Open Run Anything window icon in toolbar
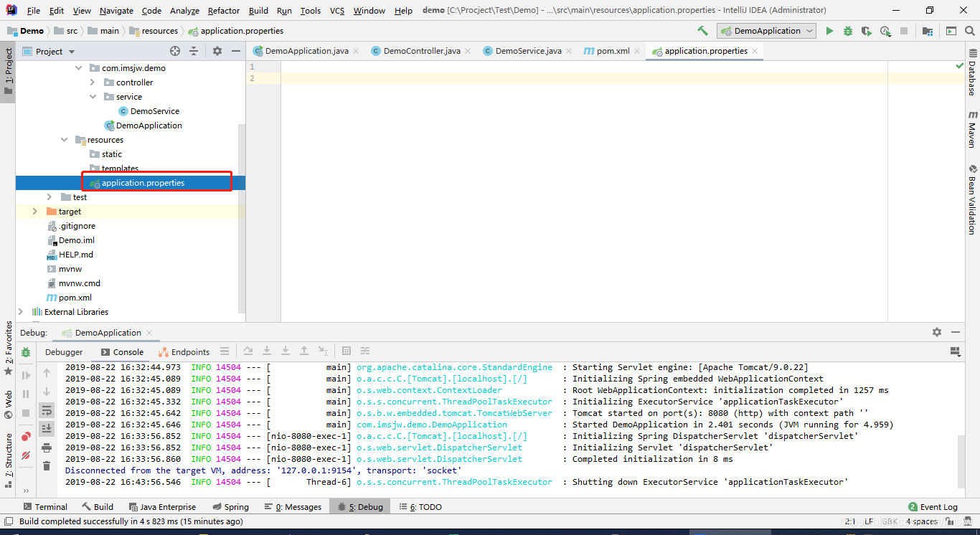Image resolution: width=980 pixels, height=535 pixels. pyautogui.click(x=951, y=31)
